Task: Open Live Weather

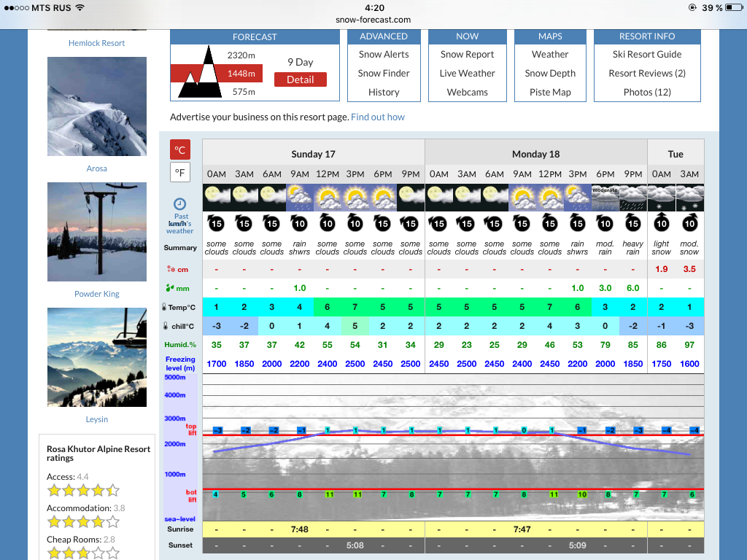Action: point(467,74)
